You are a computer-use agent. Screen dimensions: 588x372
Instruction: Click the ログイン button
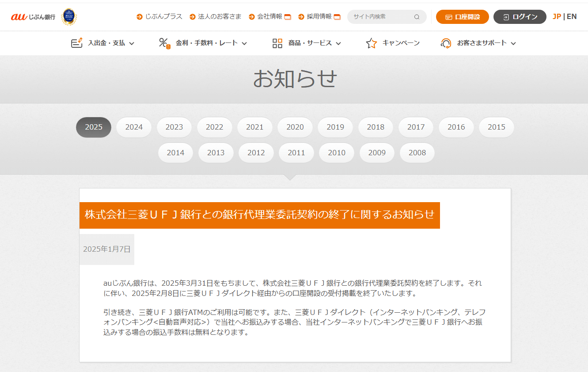click(520, 17)
